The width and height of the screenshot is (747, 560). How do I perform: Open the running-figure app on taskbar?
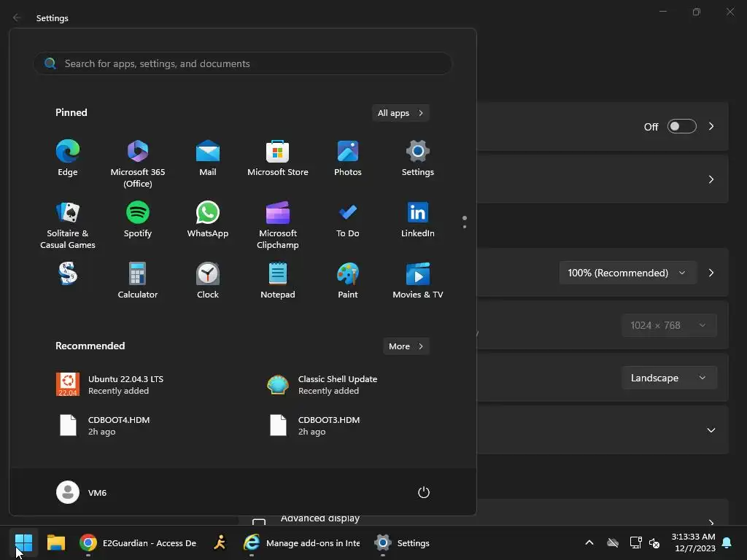point(220,542)
